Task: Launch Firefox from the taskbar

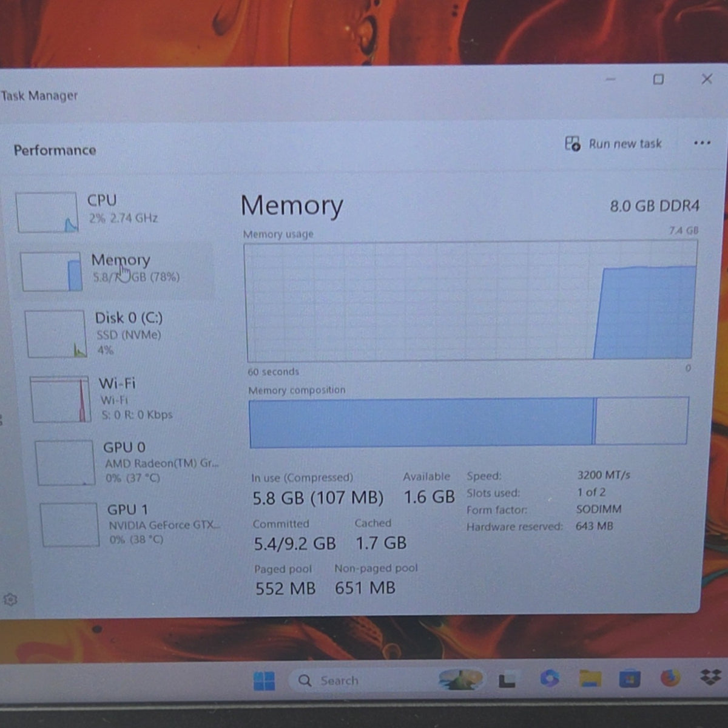Action: (x=670, y=677)
